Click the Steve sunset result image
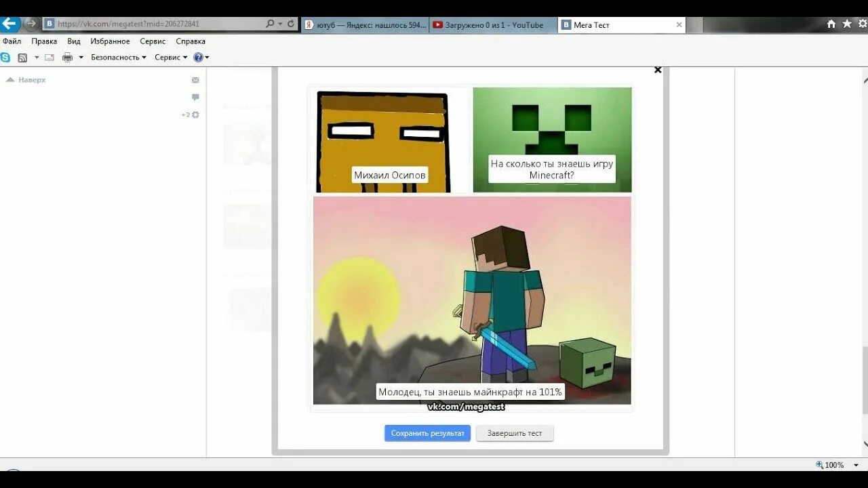The image size is (868, 488). pos(472,300)
